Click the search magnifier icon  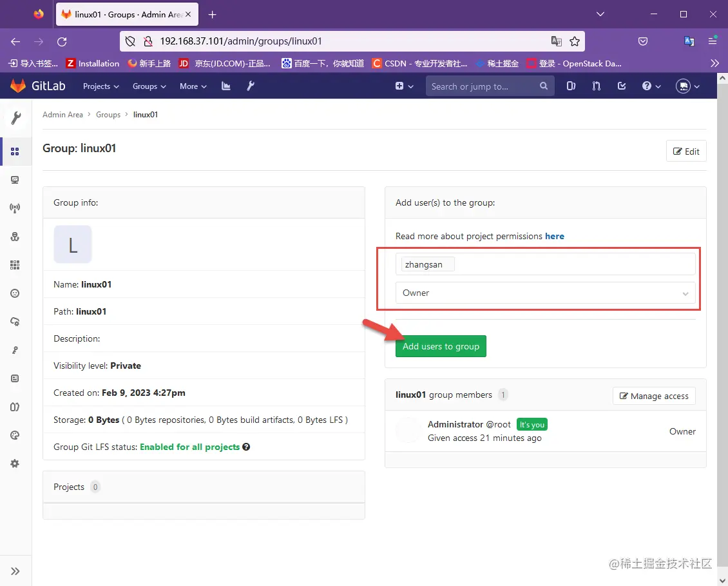click(544, 86)
